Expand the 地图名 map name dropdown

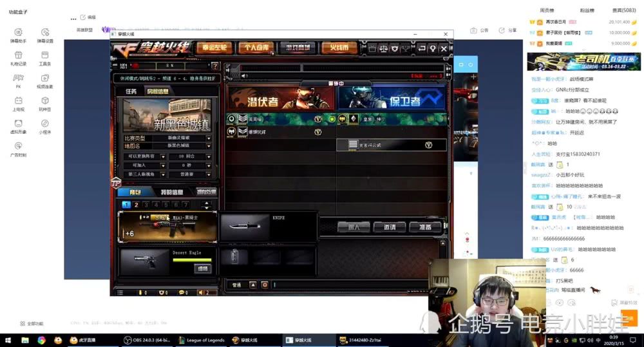tap(209, 145)
